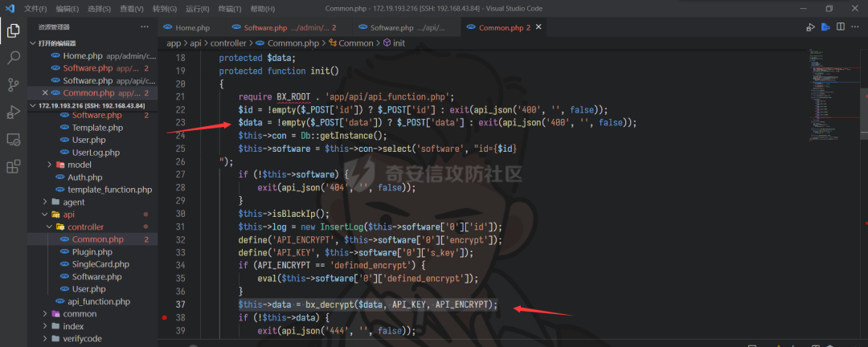Image resolution: width=868 pixels, height=347 pixels.
Task: Open the Run and Debug view
Action: (14, 112)
